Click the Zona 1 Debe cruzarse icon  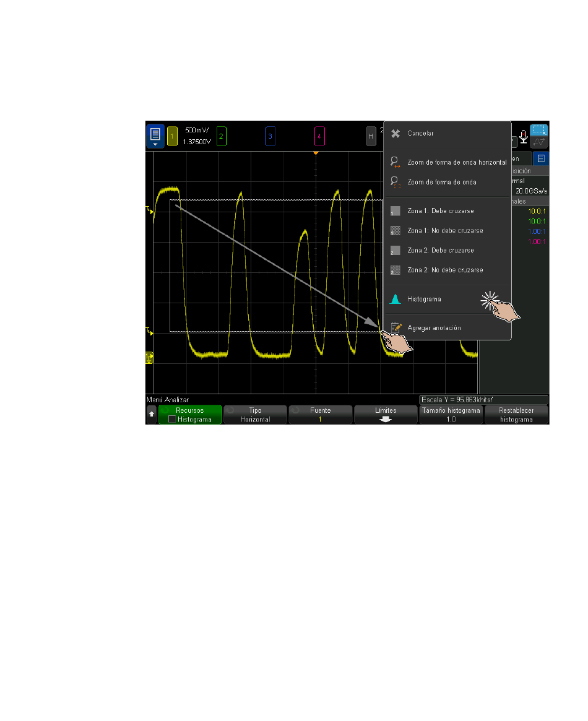click(395, 211)
